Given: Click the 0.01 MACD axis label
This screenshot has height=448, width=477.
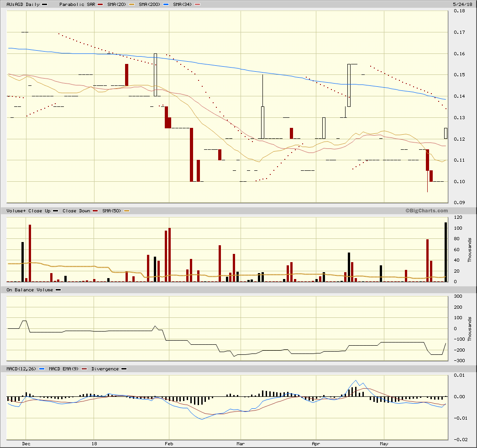Looking at the screenshot, I should tap(459, 375).
